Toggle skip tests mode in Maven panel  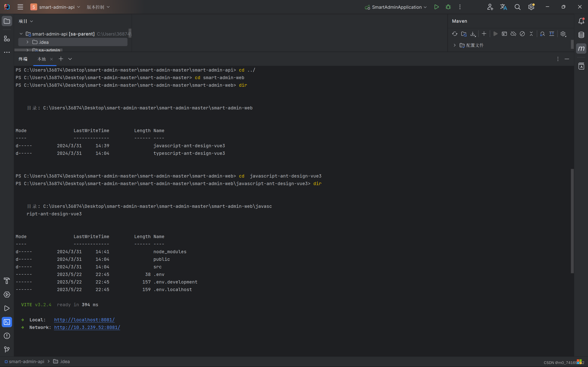(x=522, y=34)
